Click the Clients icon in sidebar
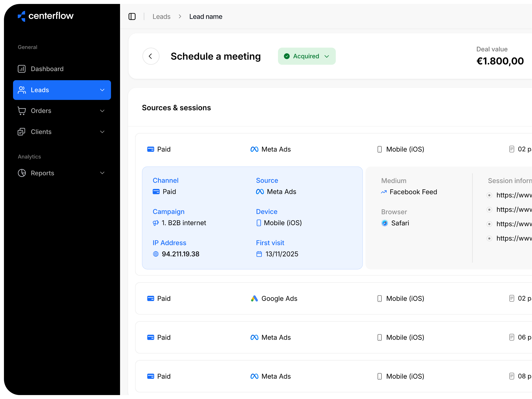 [22, 132]
